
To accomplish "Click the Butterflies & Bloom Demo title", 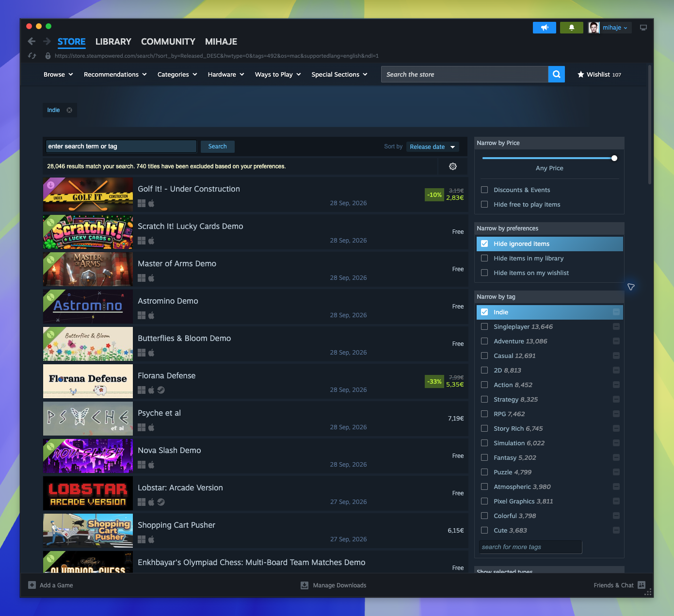I will coord(184,339).
